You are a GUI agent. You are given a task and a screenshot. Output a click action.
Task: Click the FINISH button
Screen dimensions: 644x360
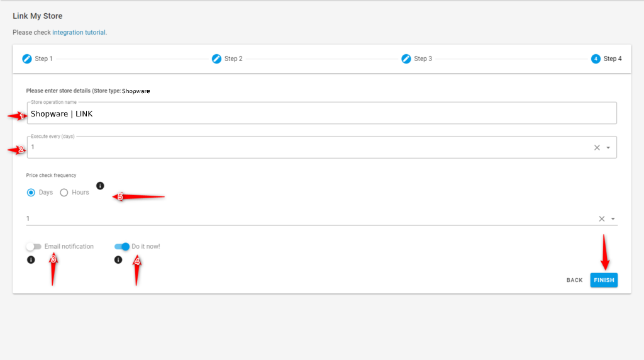pyautogui.click(x=604, y=280)
